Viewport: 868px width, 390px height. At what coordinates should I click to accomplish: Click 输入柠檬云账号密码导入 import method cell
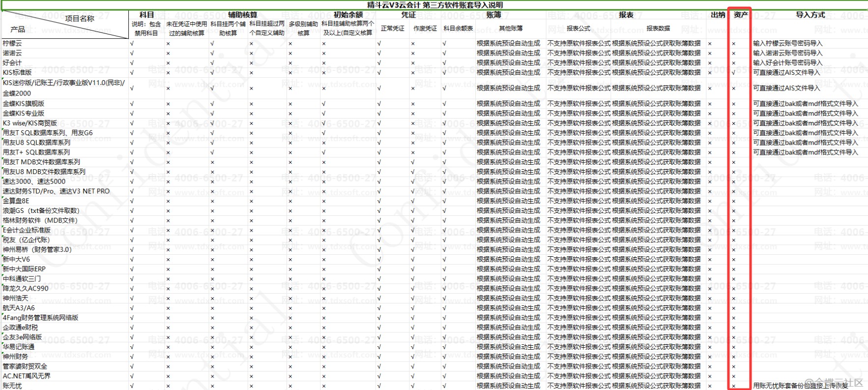[x=787, y=43]
